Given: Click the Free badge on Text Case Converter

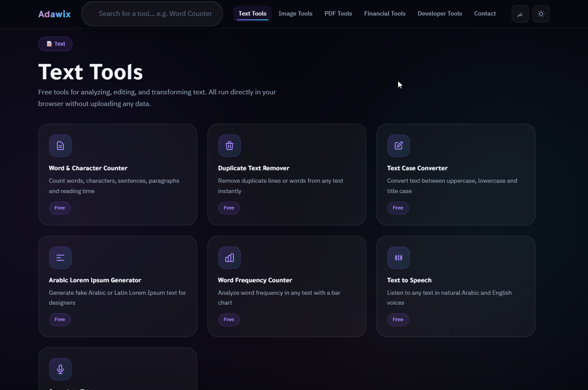Looking at the screenshot, I should pos(398,208).
